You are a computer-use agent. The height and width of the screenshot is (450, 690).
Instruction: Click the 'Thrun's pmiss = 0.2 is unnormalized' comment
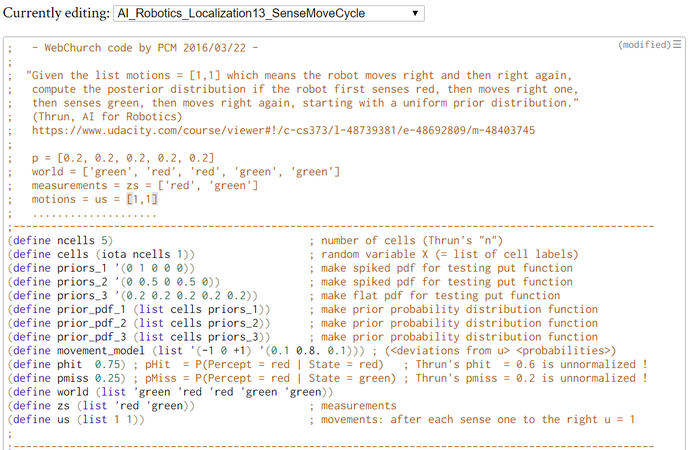525,378
